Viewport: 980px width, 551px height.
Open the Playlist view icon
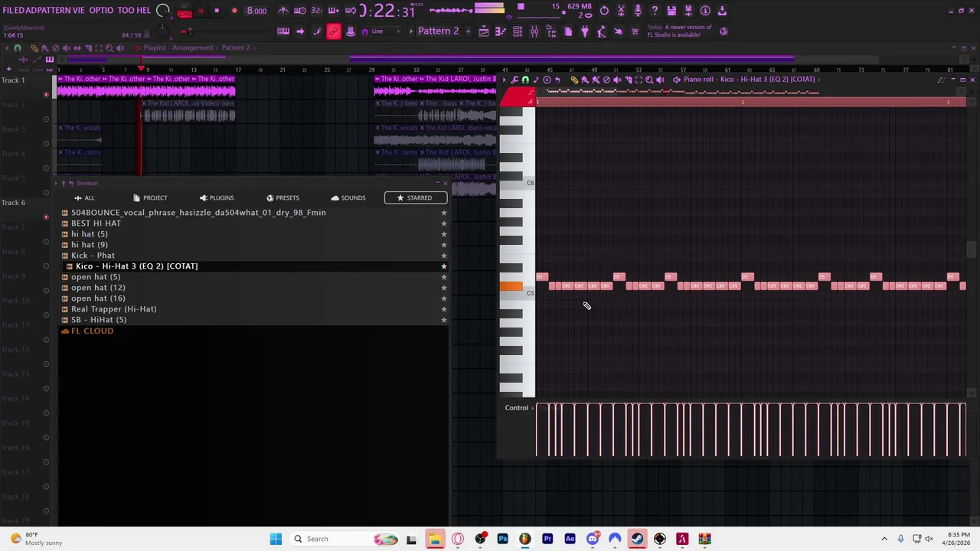point(484,31)
